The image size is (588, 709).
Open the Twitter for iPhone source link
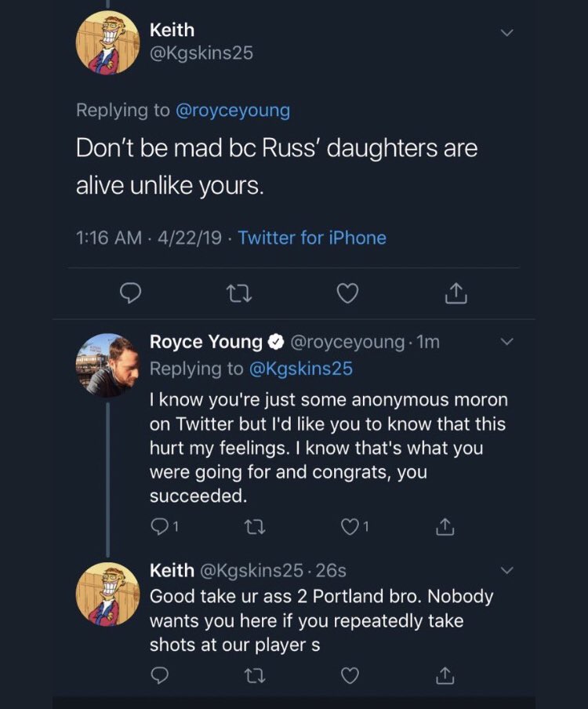pyautogui.click(x=312, y=238)
